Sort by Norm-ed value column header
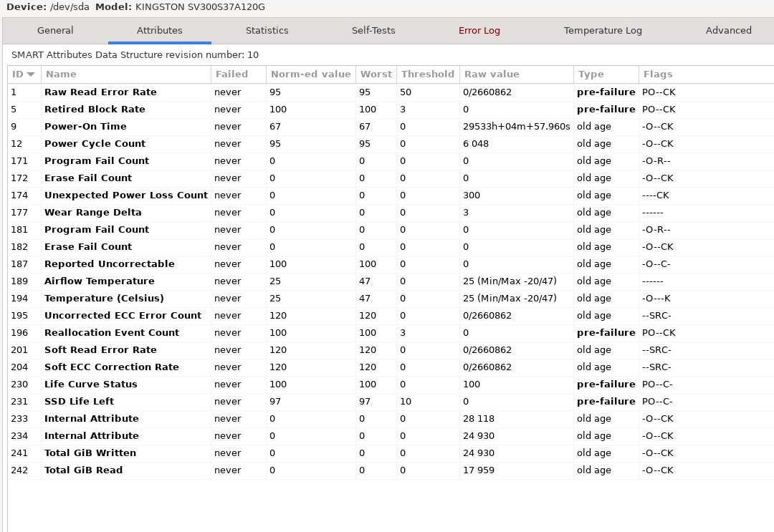 point(311,74)
